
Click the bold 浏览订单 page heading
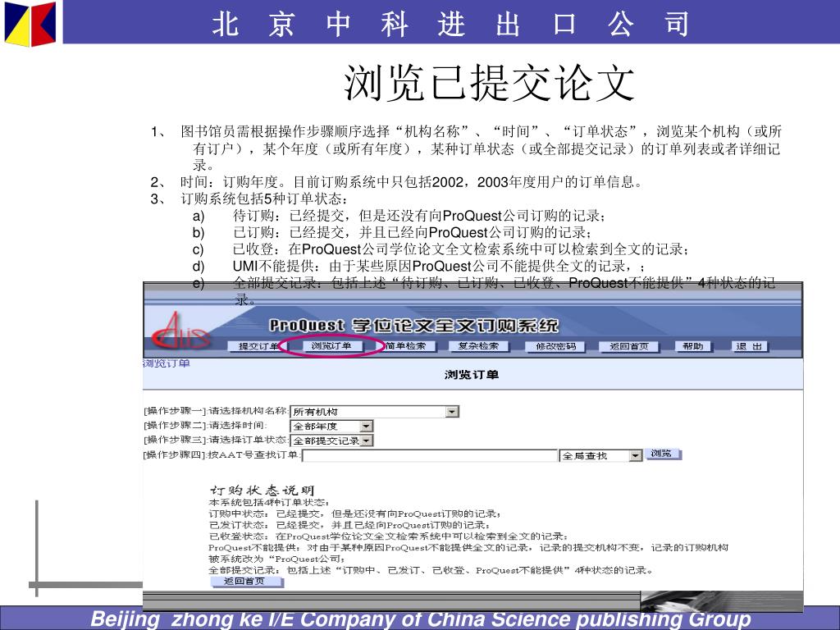pos(472,374)
